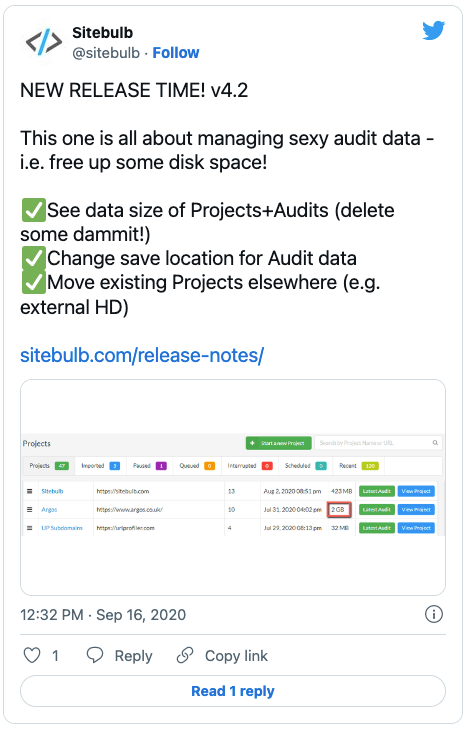This screenshot has height=731, width=466.
Task: Click the hamburger icon beside Sitebulb row
Action: 29,491
